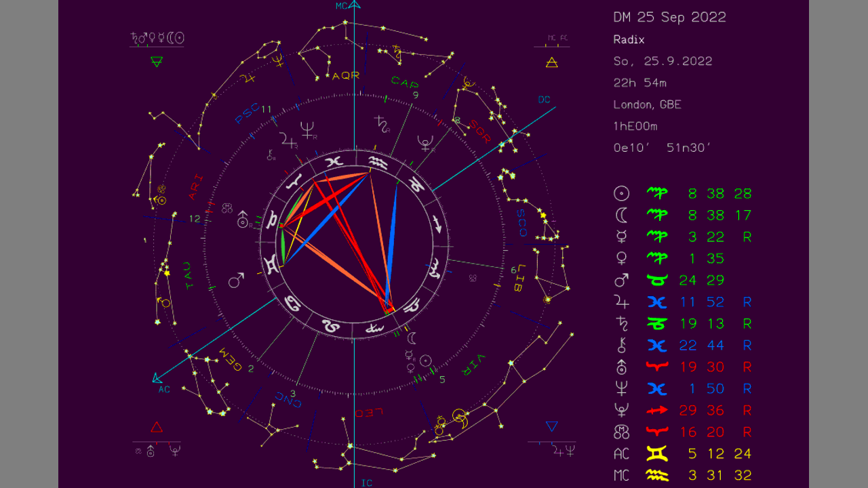
Task: Click the Mars symbol inside the chart wheel
Action: pyautogui.click(x=236, y=280)
